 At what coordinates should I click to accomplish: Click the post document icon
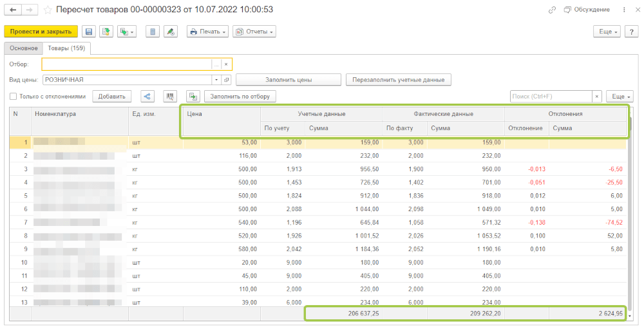pos(106,32)
